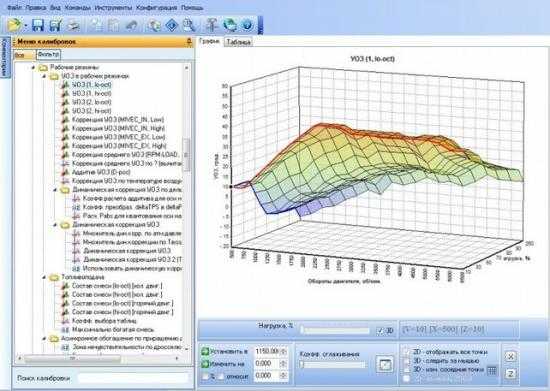Screen dimensions: 550x391
Task: Switch to the Таблица tab
Action: click(x=239, y=42)
